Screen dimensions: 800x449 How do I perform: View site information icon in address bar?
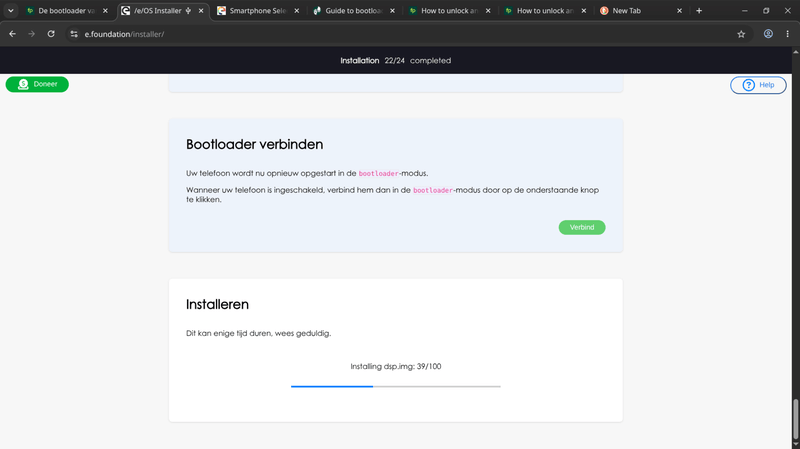point(74,34)
